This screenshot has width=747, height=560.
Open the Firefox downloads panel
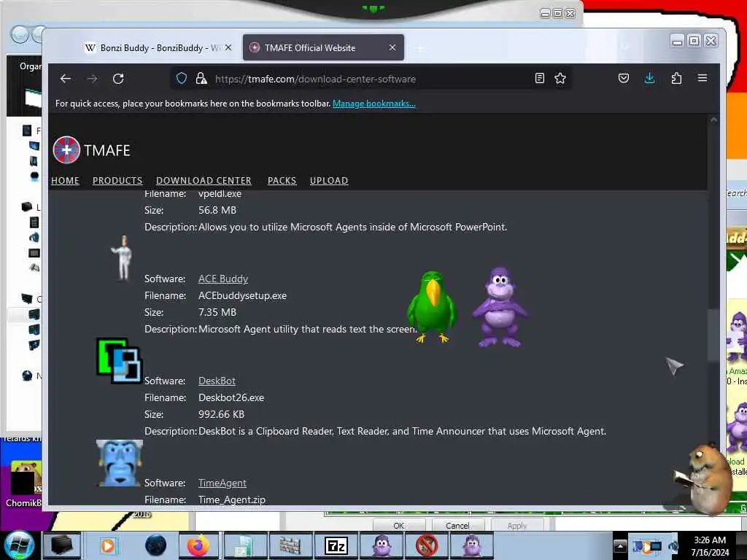tap(649, 78)
